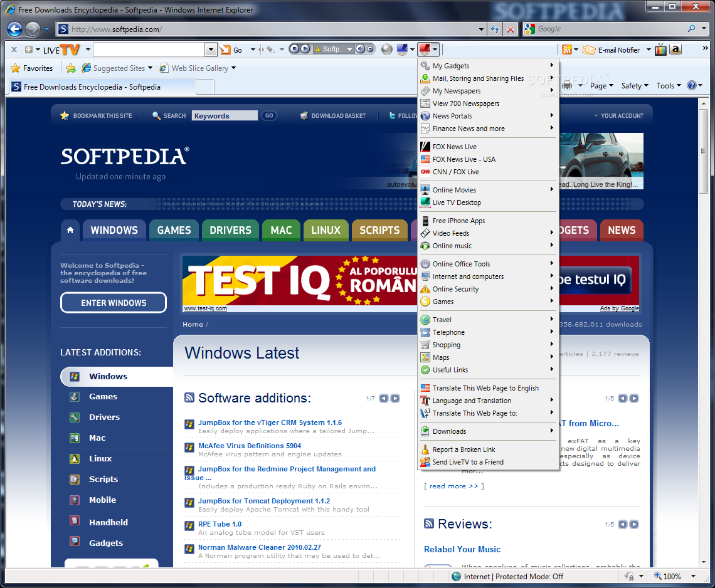This screenshot has width=715, height=588.
Task: Open the zoom level 100% dropdown
Action: pos(693,576)
